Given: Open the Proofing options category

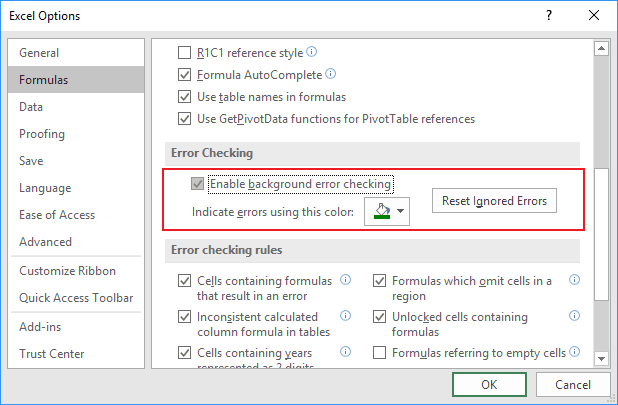Looking at the screenshot, I should 42,134.
